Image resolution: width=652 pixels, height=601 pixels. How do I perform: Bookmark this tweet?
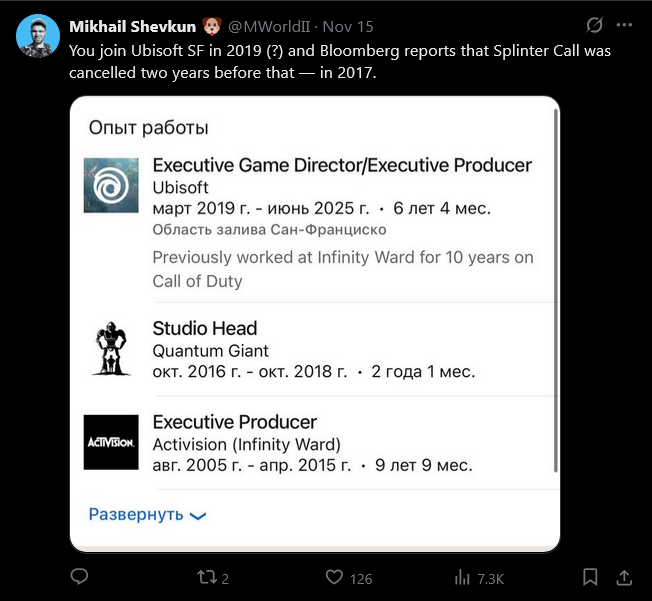coord(592,577)
